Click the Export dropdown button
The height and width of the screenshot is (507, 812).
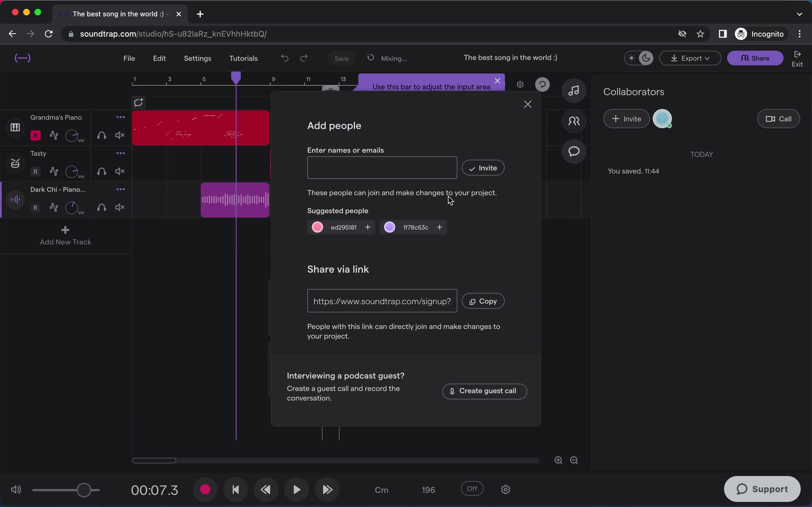[x=690, y=58]
